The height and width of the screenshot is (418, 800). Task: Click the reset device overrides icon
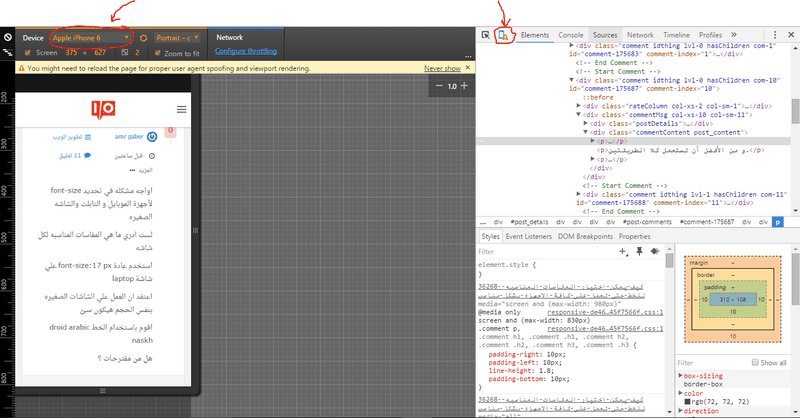7,37
